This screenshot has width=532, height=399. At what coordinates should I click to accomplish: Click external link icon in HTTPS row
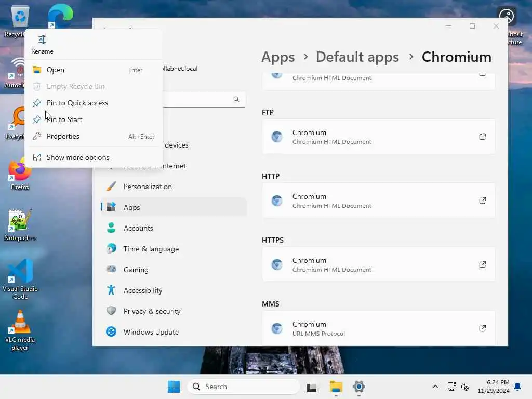pyautogui.click(x=482, y=264)
